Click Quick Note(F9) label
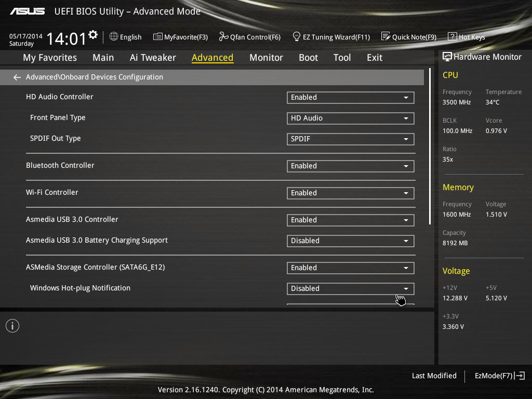Screen dimensions: 532x399 pyautogui.click(x=414, y=37)
